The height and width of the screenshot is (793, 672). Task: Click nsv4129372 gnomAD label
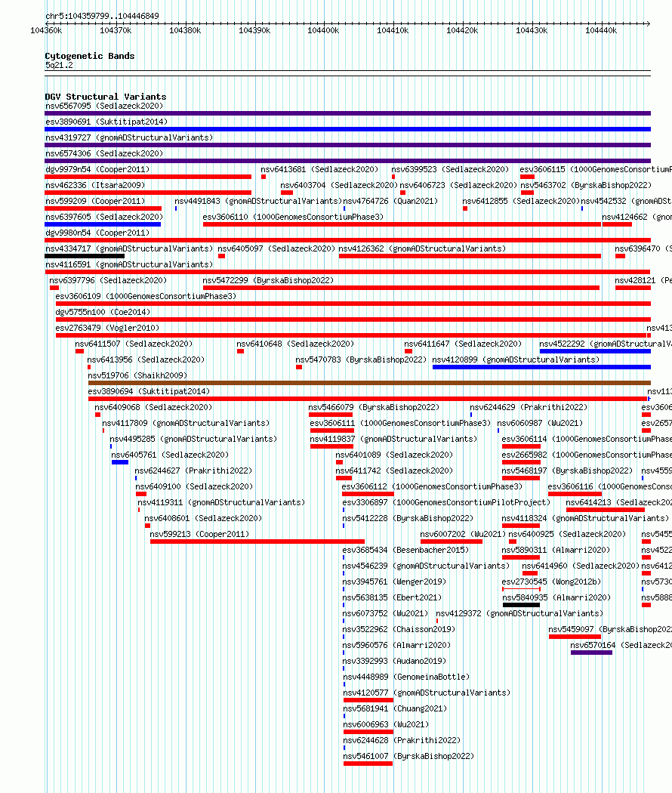[x=519, y=613]
